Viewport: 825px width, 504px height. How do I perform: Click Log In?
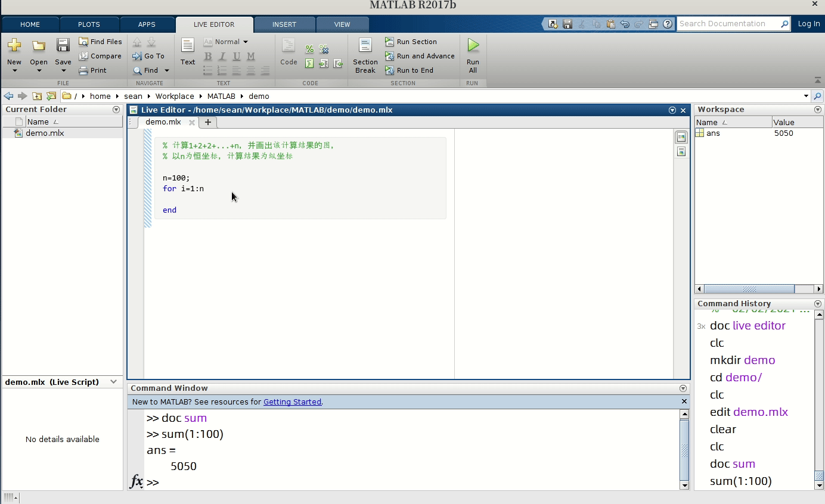pyautogui.click(x=809, y=24)
